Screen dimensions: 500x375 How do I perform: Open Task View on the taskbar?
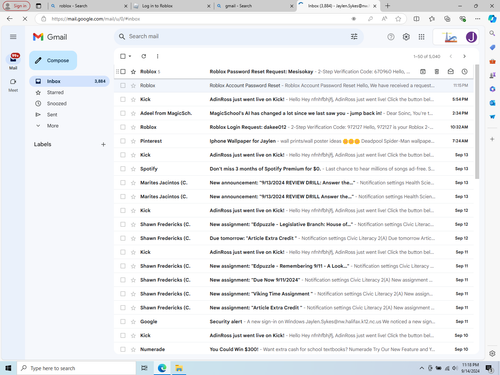(x=144, y=368)
